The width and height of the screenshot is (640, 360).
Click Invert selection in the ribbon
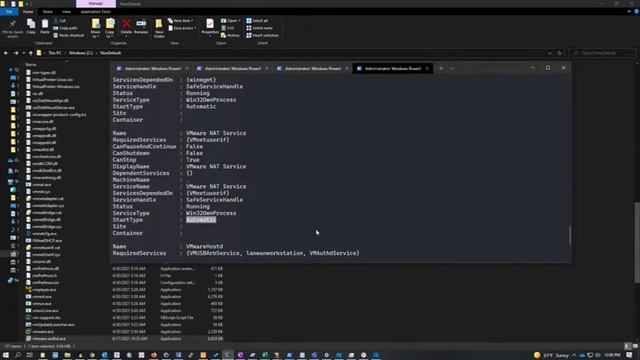pyautogui.click(x=262, y=35)
